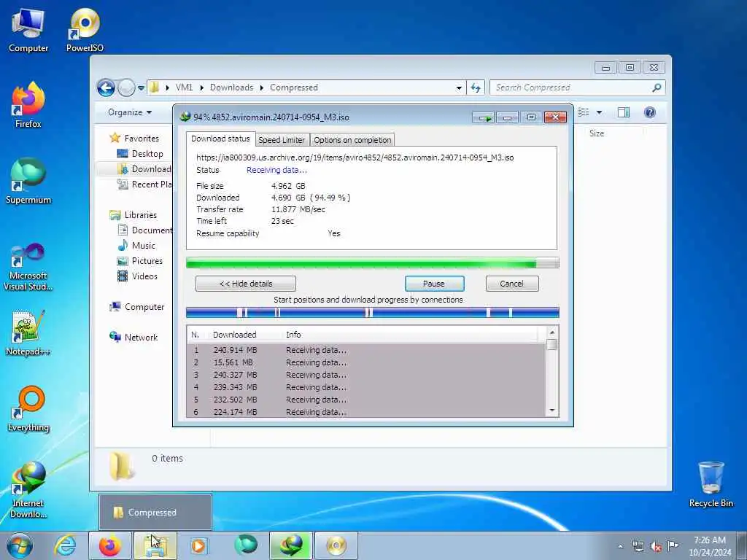The image size is (747, 560).
Task: Click the Hide details button
Action: click(246, 284)
